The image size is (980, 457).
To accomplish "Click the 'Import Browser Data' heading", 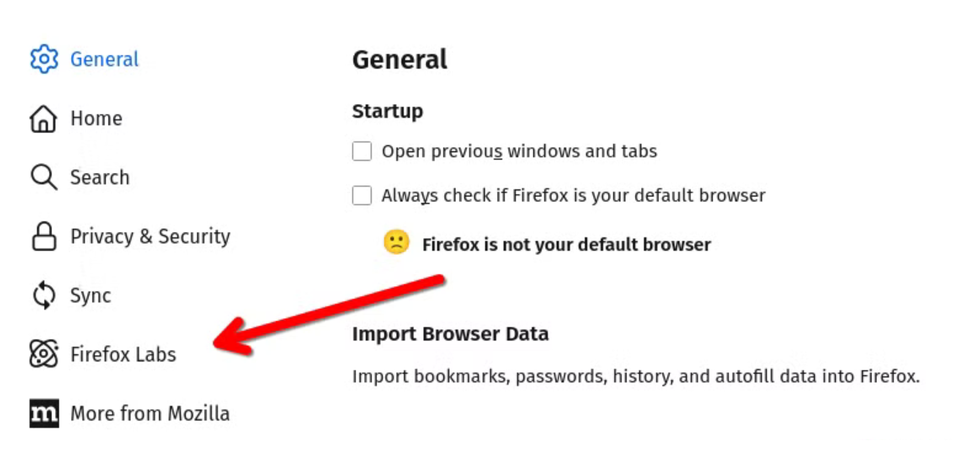I will [450, 334].
